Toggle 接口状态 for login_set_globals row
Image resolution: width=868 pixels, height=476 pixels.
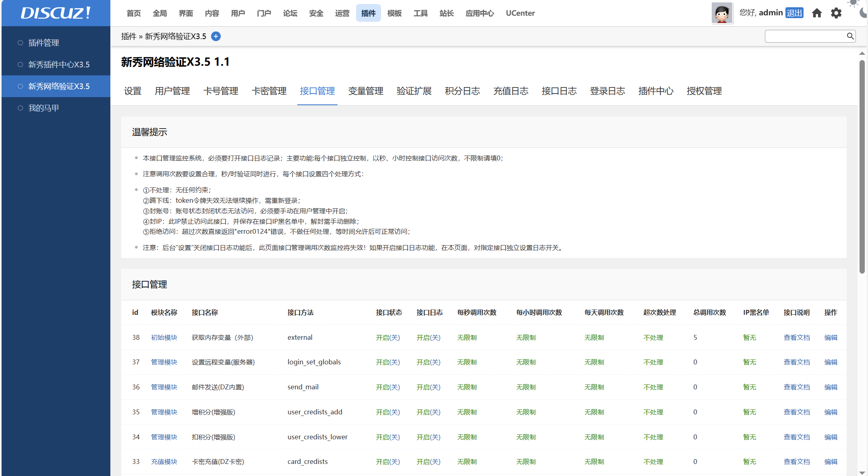click(x=388, y=362)
